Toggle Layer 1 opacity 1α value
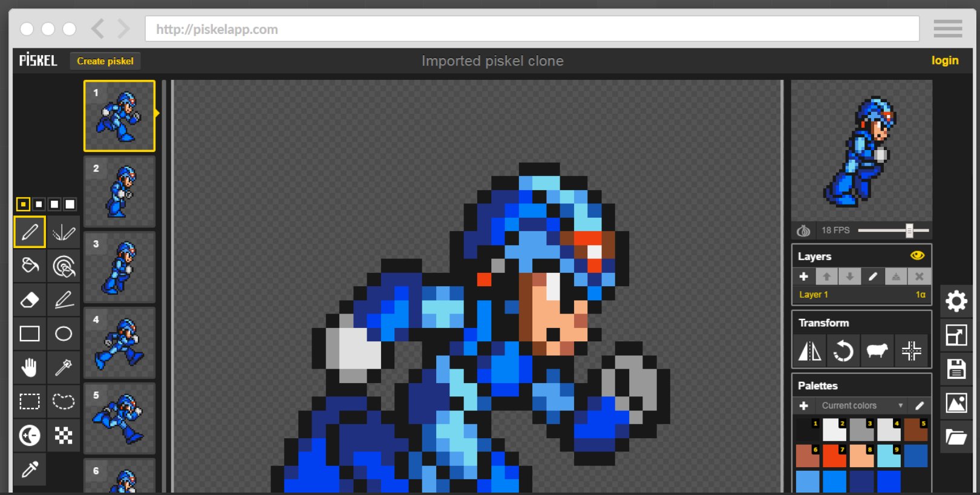Screen dimensions: 980x495 pos(920,295)
